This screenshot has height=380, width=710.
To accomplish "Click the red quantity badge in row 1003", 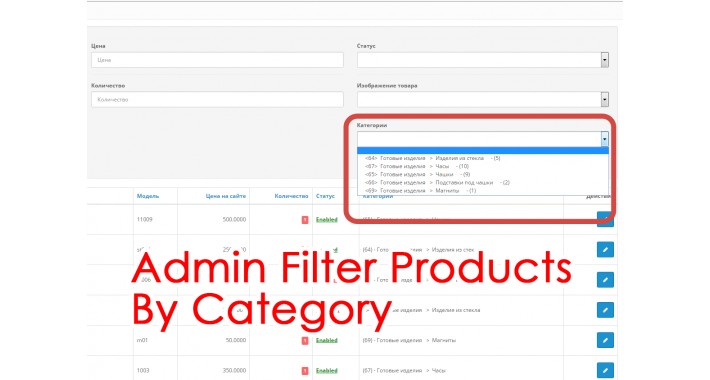I will 305,370.
